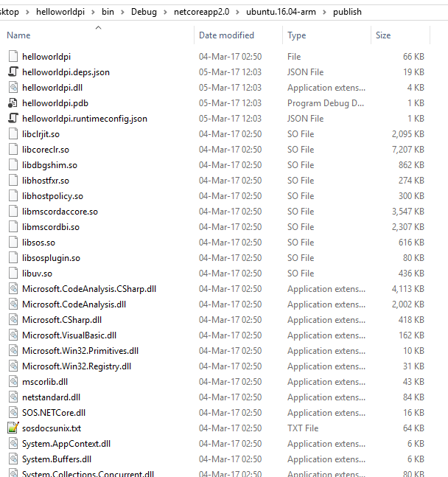Click the libmscordbi.so file icon

coord(13,227)
